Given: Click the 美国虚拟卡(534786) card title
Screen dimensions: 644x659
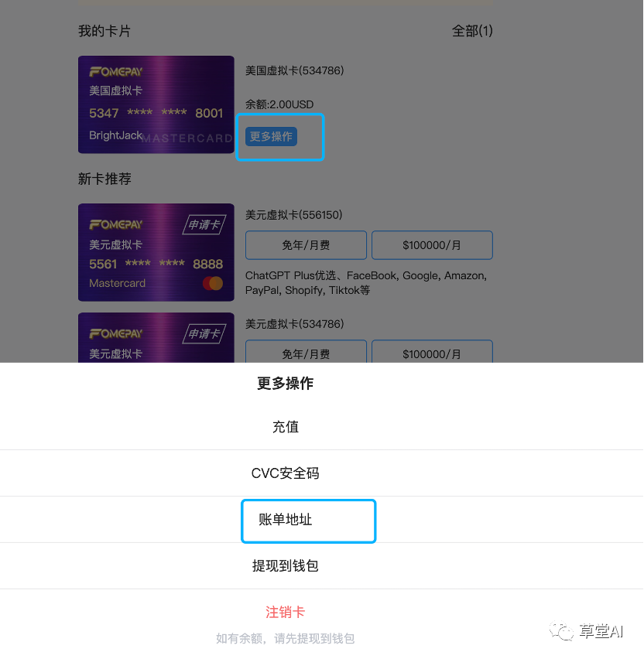Looking at the screenshot, I should click(x=294, y=70).
